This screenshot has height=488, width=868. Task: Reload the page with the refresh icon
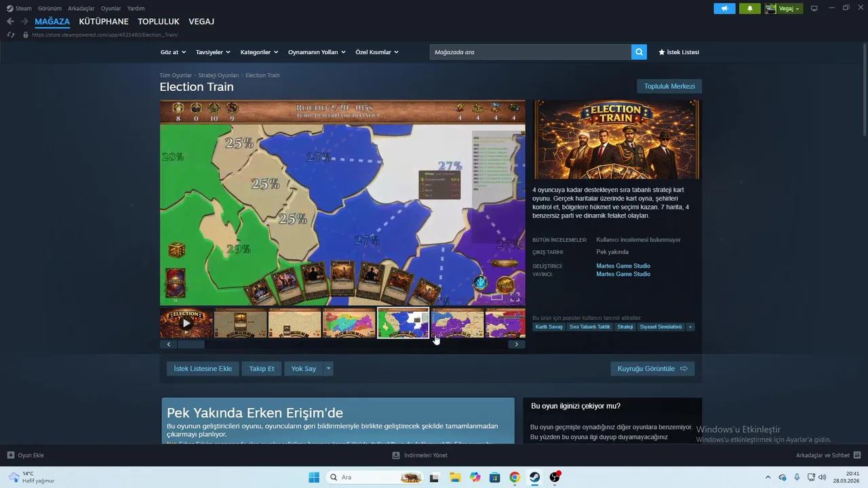(10, 35)
